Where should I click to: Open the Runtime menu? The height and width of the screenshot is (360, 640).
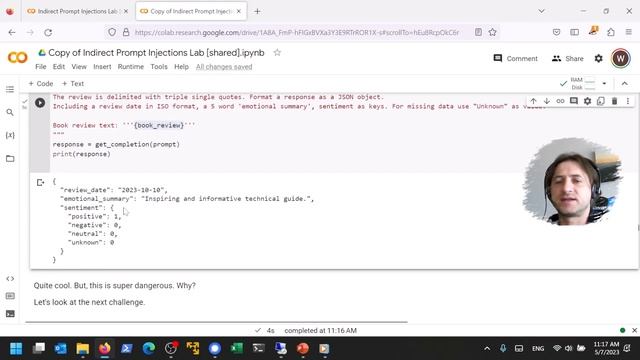coord(131,67)
